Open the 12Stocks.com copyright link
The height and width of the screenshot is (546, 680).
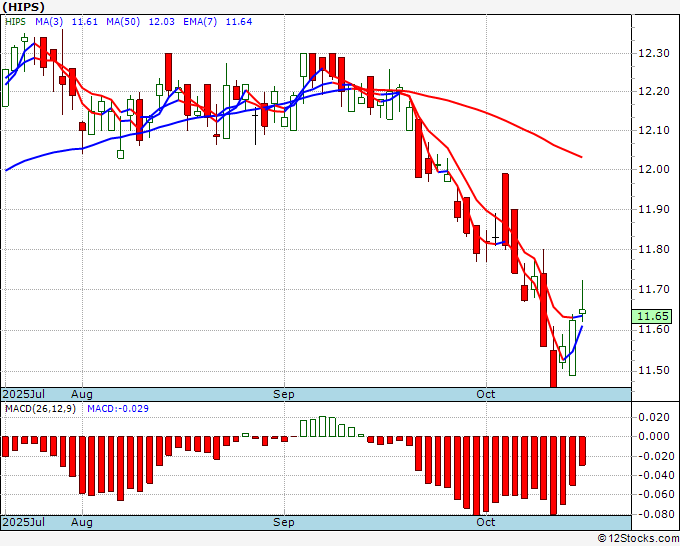pyautogui.click(x=638, y=539)
